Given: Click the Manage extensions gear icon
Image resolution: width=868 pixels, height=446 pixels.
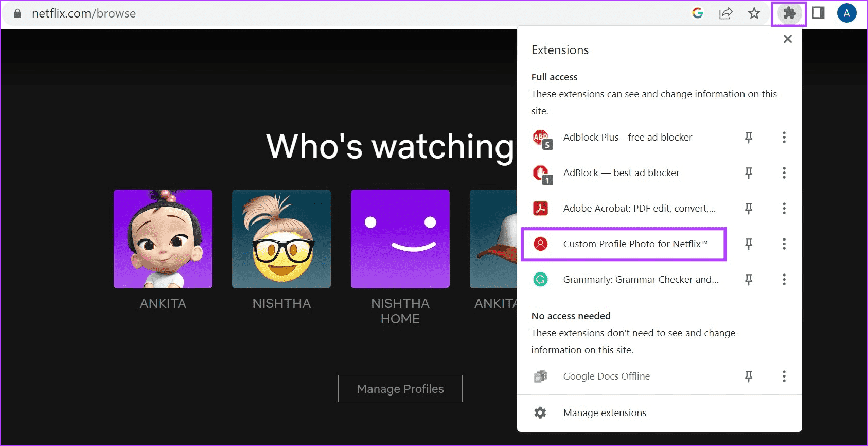Looking at the screenshot, I should [540, 413].
